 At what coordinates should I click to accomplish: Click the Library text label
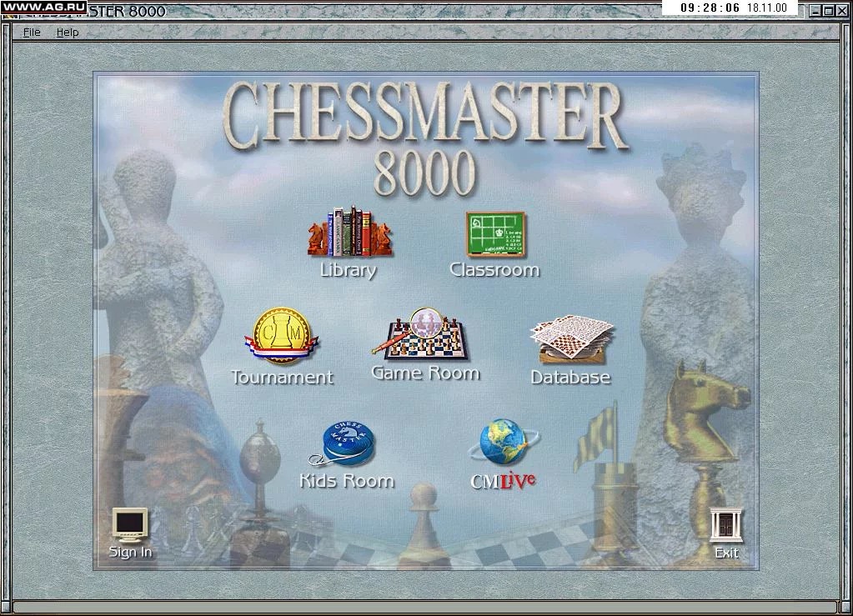pos(349,270)
